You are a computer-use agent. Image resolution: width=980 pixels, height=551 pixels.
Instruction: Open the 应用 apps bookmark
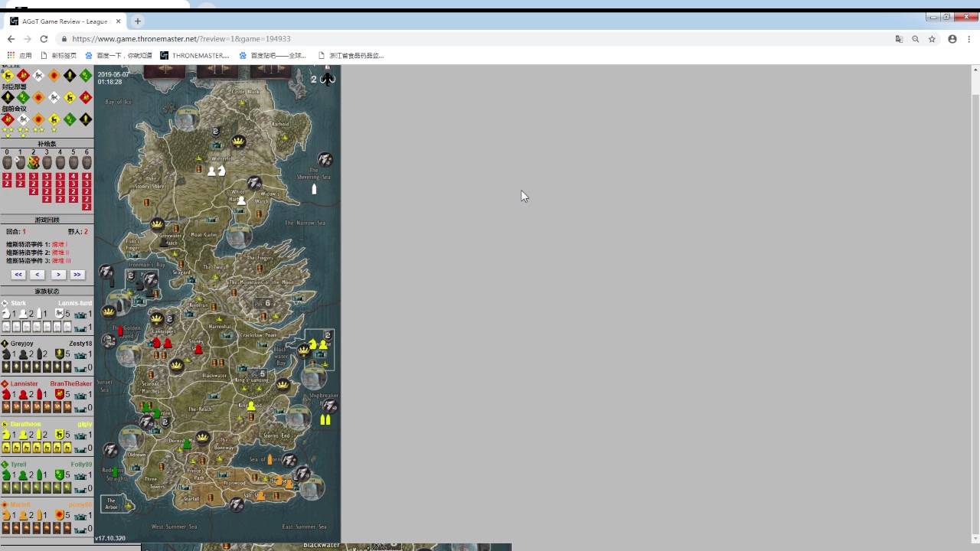coord(20,55)
